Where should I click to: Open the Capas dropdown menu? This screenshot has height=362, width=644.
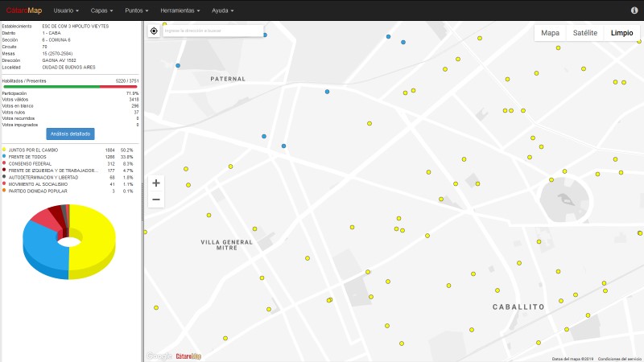tap(101, 10)
